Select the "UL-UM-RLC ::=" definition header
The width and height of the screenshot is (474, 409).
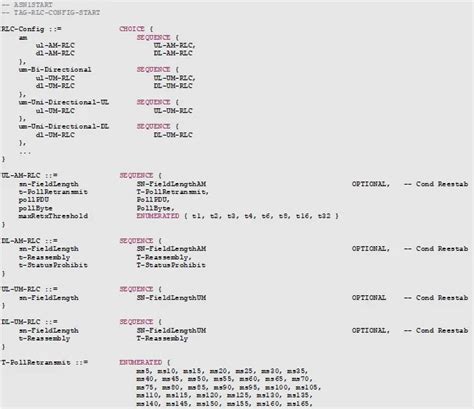click(29, 289)
